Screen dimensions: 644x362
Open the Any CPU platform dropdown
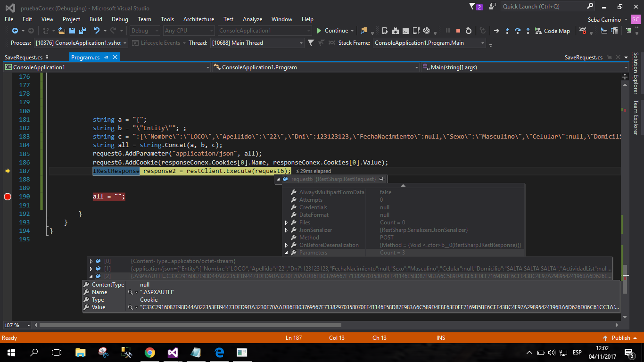pos(189,31)
